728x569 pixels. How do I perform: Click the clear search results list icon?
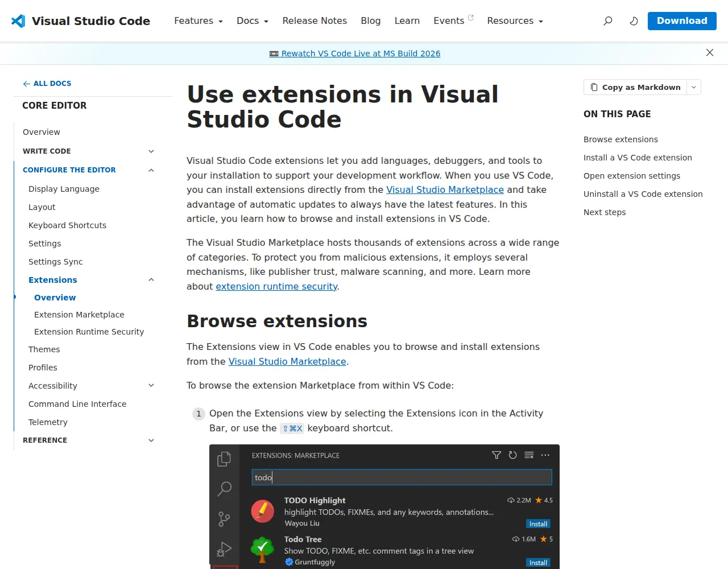click(529, 455)
